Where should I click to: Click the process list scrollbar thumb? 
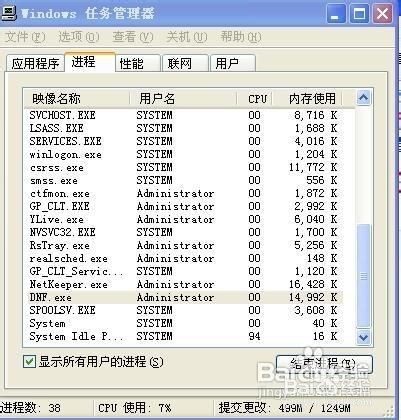pyautogui.click(x=363, y=276)
